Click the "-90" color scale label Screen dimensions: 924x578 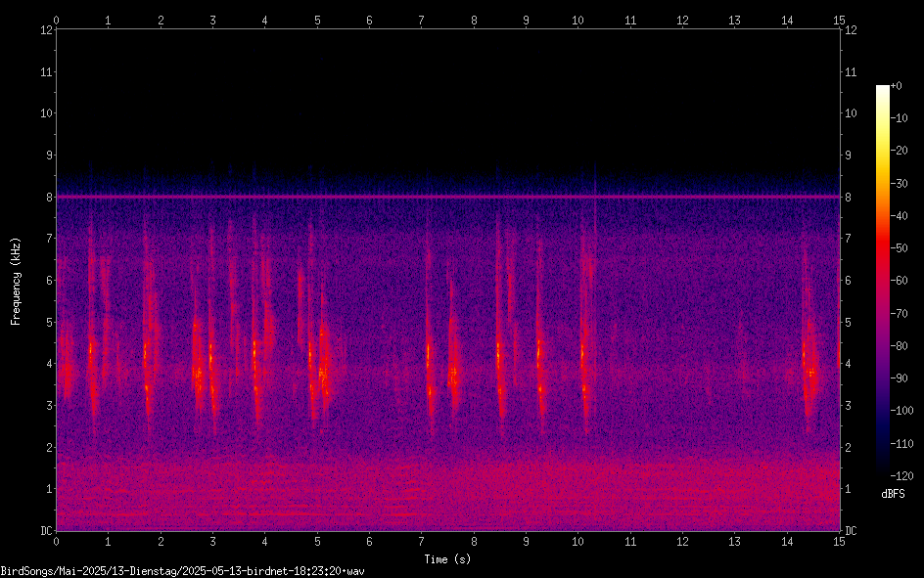pos(899,378)
